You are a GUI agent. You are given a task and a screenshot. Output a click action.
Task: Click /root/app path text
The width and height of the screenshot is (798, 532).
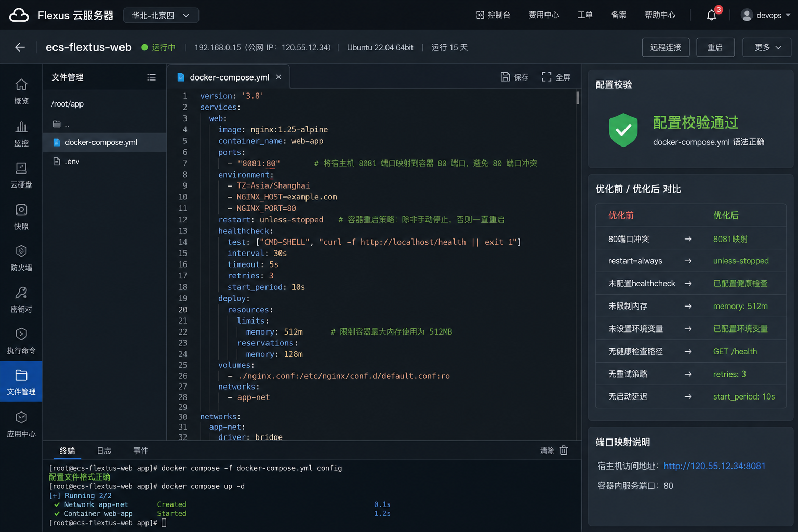click(x=68, y=104)
